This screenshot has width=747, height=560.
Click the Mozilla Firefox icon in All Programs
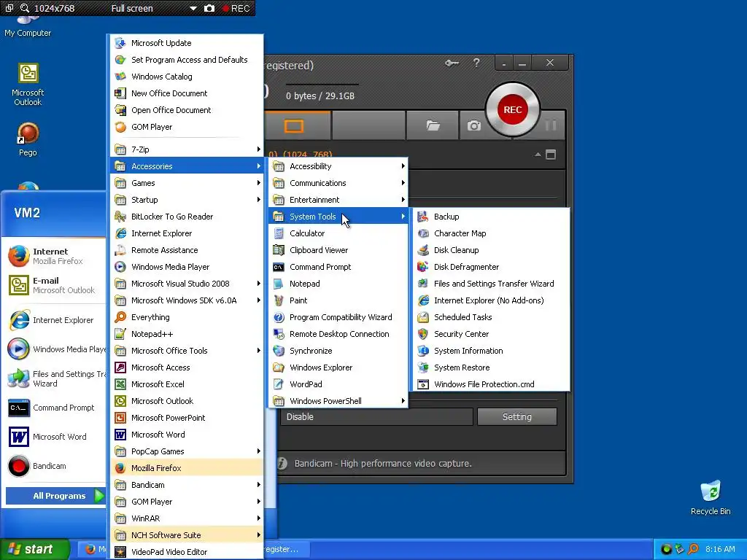pos(120,468)
